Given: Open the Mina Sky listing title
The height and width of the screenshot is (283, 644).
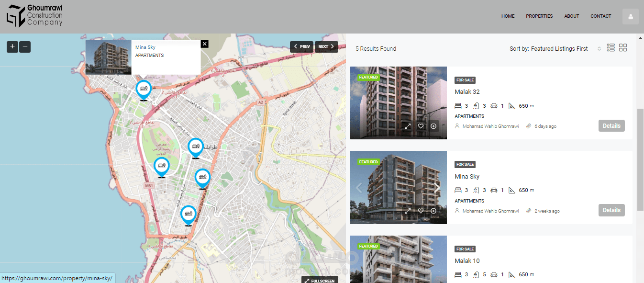Looking at the screenshot, I should pyautogui.click(x=467, y=177).
